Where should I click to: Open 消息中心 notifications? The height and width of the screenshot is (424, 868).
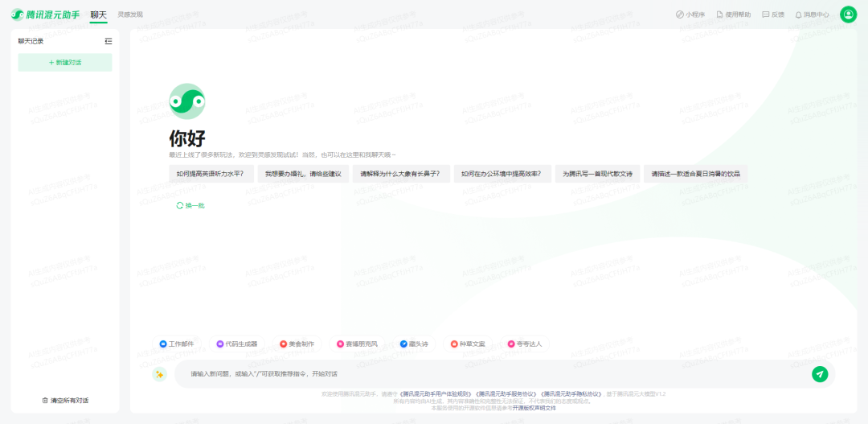[812, 14]
